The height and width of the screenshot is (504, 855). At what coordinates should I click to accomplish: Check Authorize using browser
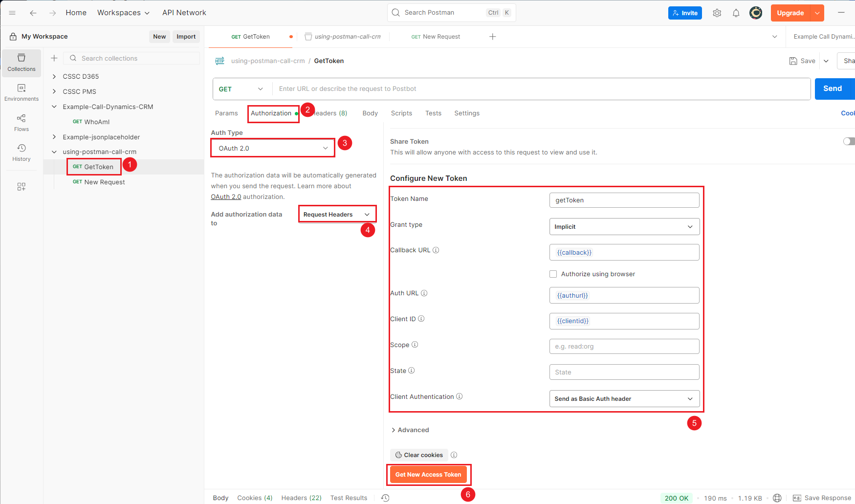tap(553, 274)
